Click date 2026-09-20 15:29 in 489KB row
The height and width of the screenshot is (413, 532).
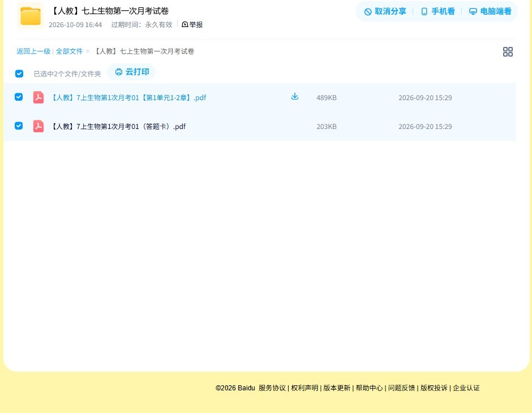[x=425, y=98]
